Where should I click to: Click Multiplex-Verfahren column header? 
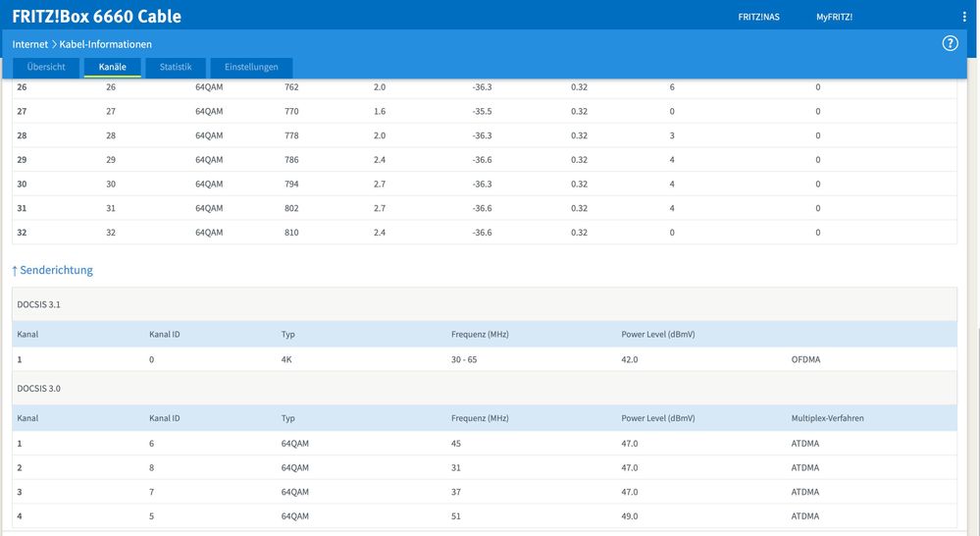(827, 418)
